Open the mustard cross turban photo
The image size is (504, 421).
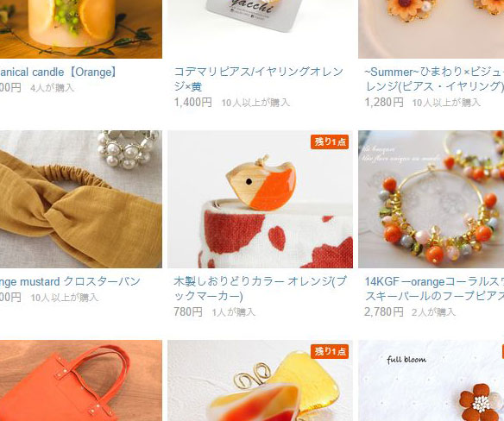[81, 199]
